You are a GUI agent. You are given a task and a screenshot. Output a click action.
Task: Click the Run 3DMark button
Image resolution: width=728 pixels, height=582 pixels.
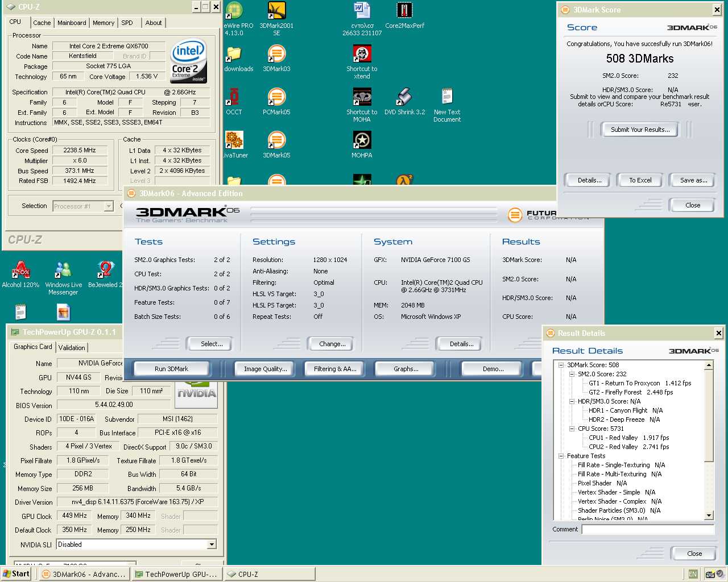point(171,369)
